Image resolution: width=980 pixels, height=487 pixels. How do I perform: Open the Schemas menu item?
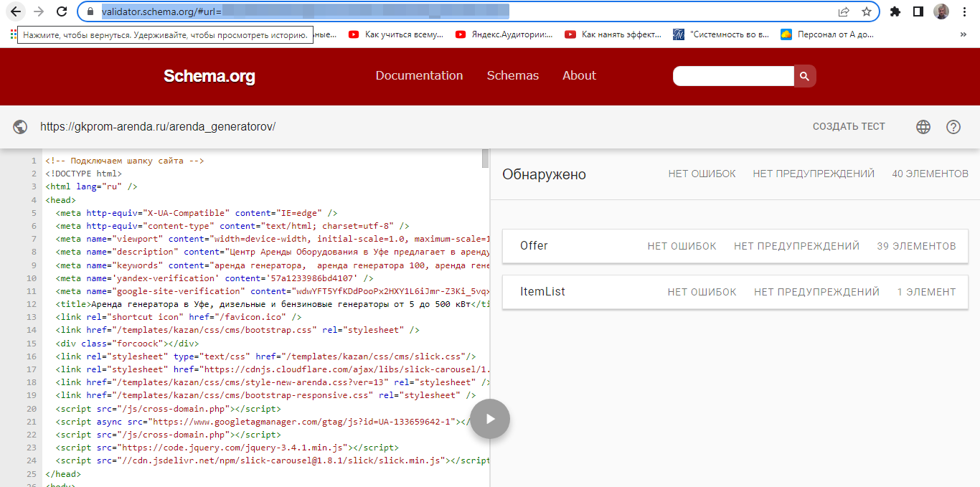pos(512,75)
